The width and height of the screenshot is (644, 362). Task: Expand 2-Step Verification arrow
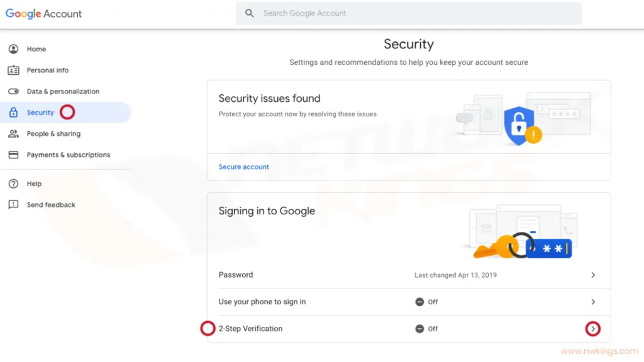[x=593, y=329]
